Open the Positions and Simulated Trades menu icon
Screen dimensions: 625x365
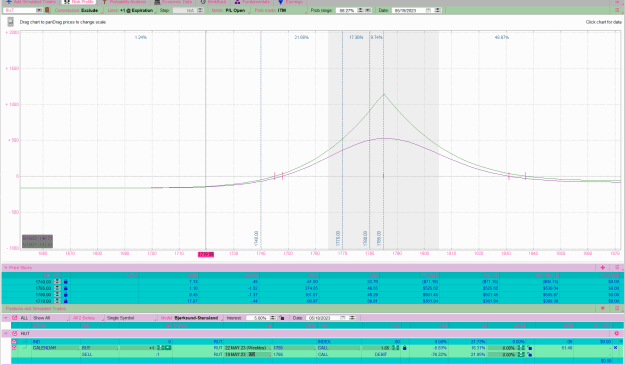[617, 308]
